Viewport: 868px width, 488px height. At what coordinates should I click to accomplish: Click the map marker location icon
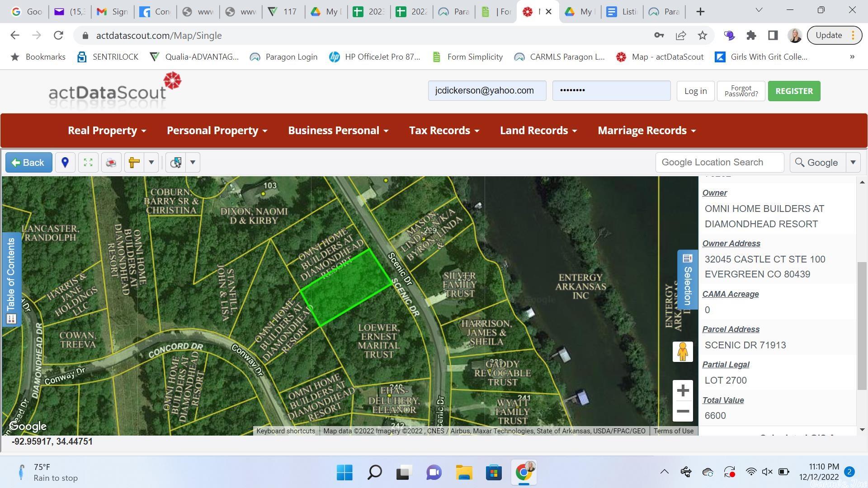coord(65,162)
